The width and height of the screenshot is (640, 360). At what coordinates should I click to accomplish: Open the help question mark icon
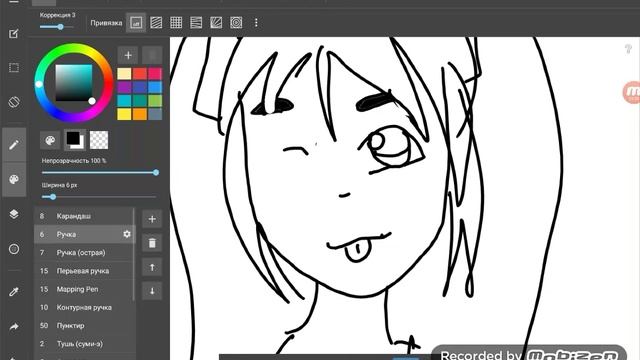pyautogui.click(x=628, y=49)
